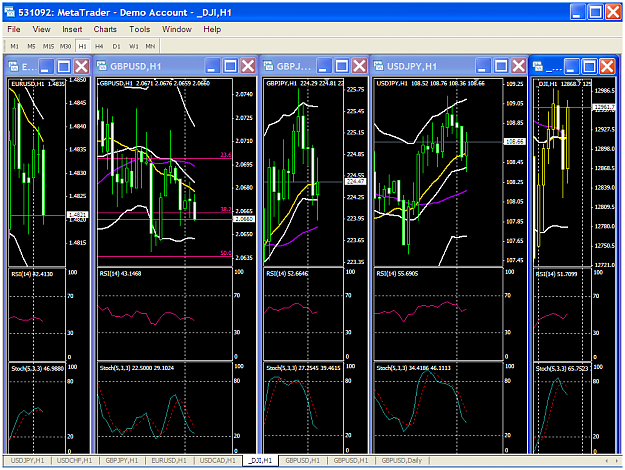Click the GBPJPY chart window icon

(x=269, y=66)
